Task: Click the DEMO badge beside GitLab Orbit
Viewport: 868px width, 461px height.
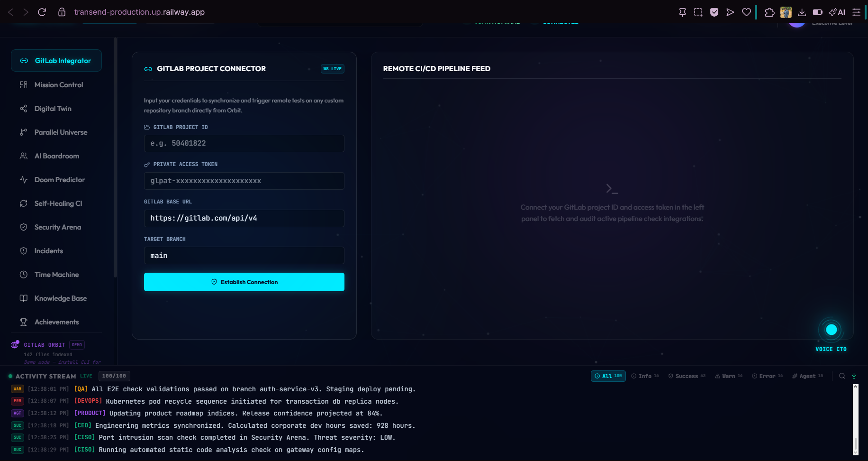Action: point(77,345)
